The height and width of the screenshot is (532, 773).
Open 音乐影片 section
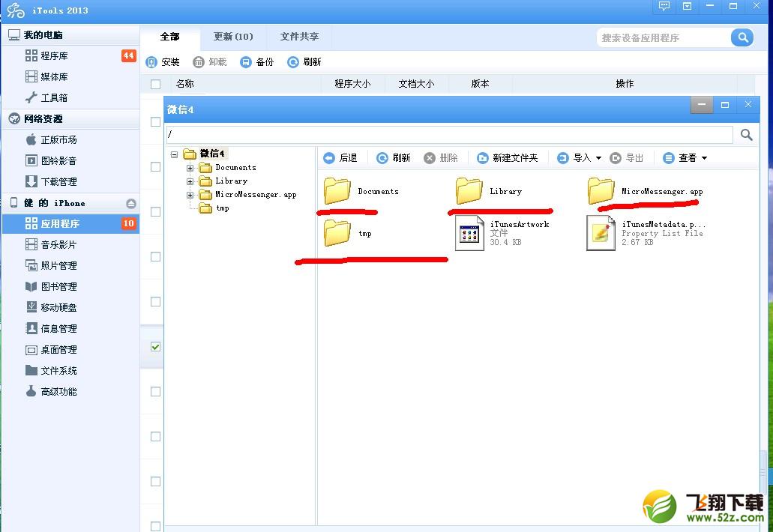[70, 245]
